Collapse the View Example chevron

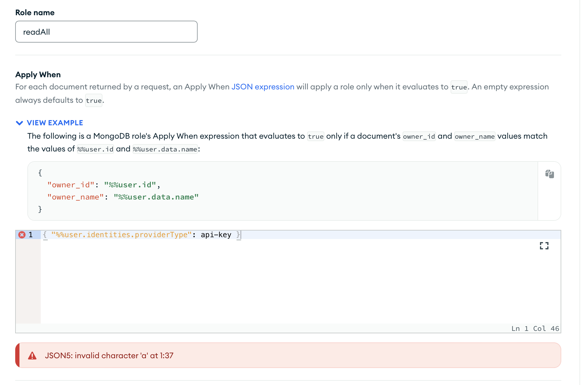(19, 123)
